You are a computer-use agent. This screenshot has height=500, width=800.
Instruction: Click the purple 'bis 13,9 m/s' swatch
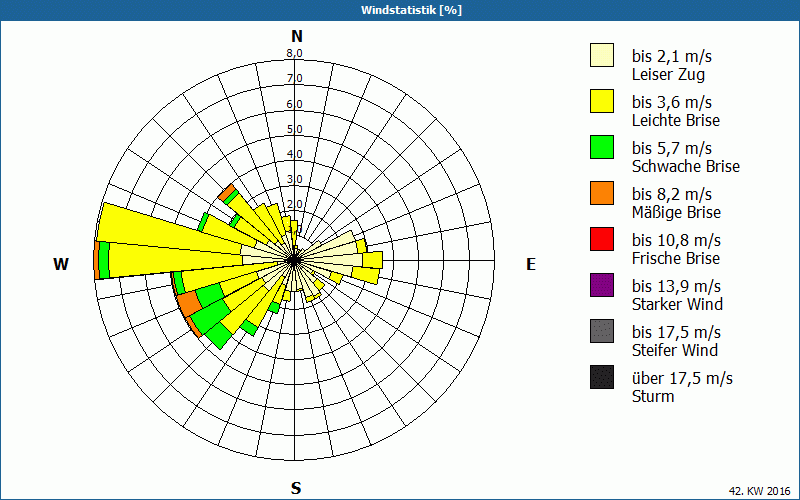coord(602,285)
